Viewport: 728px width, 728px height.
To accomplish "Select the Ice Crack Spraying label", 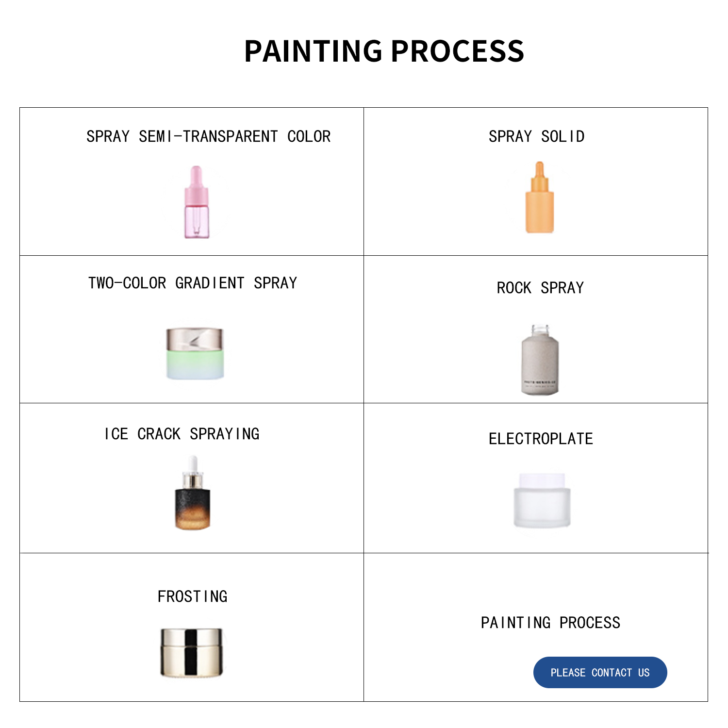I will 182,434.
